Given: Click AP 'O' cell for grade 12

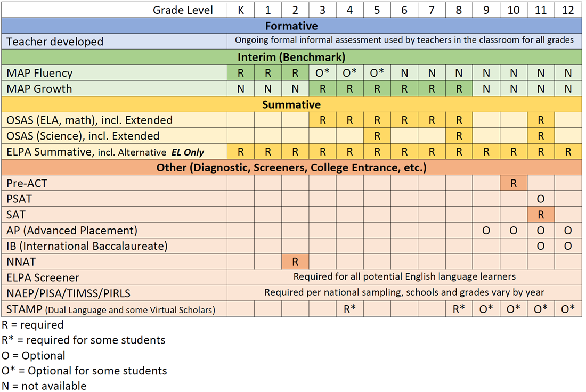Looking at the screenshot, I should click(568, 230).
